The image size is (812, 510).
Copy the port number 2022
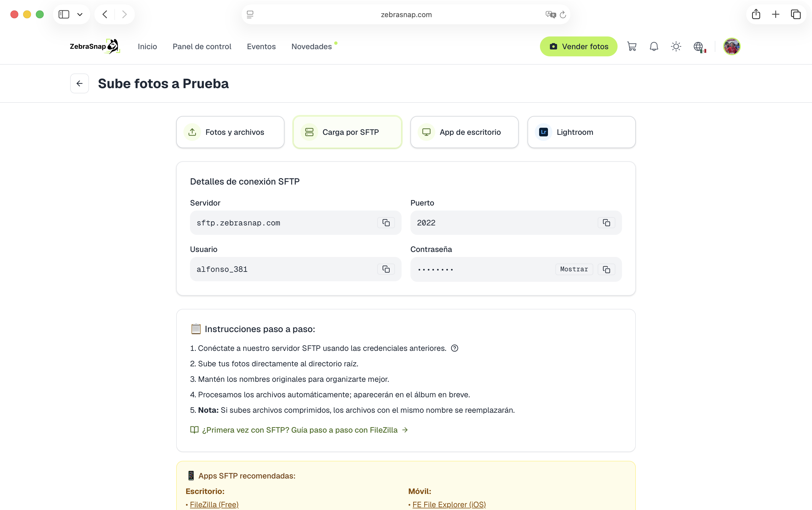pos(606,223)
